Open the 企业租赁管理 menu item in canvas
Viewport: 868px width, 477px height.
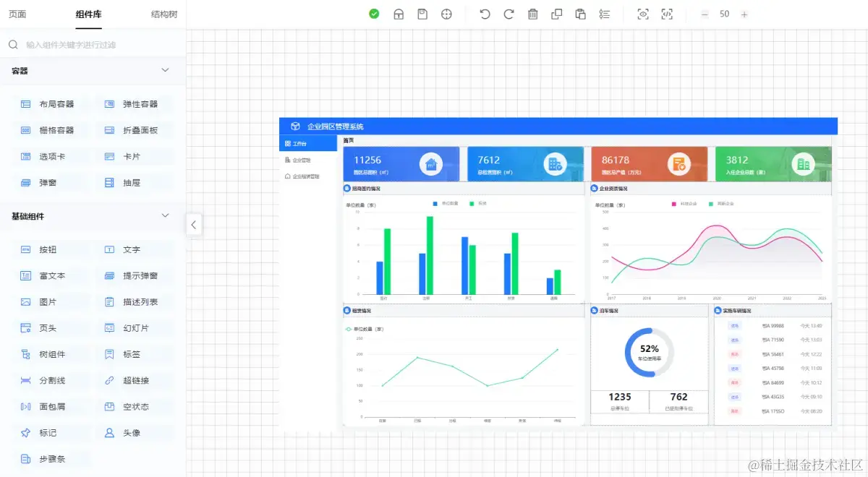[x=308, y=176]
